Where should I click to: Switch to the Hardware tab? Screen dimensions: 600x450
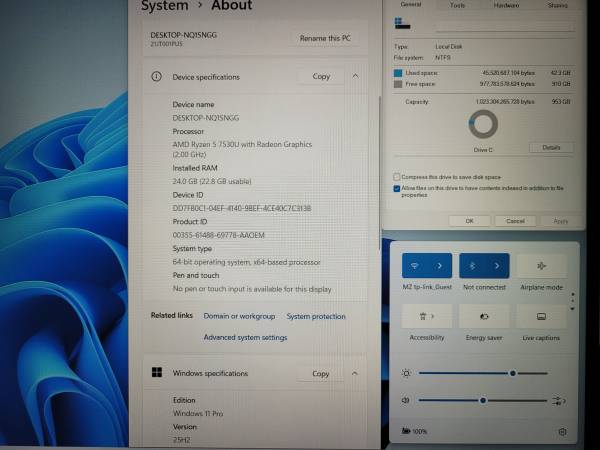point(506,5)
